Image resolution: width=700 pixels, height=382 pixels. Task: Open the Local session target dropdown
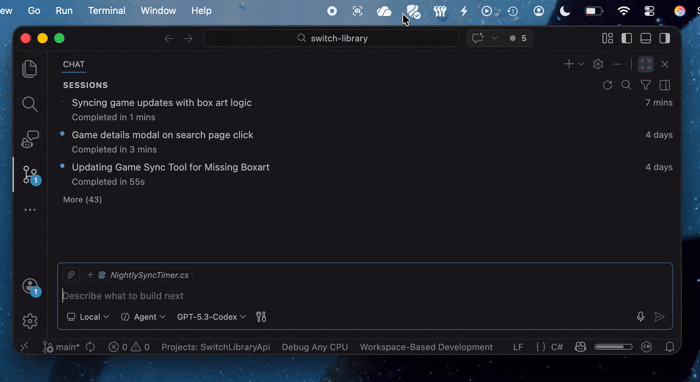coord(88,317)
